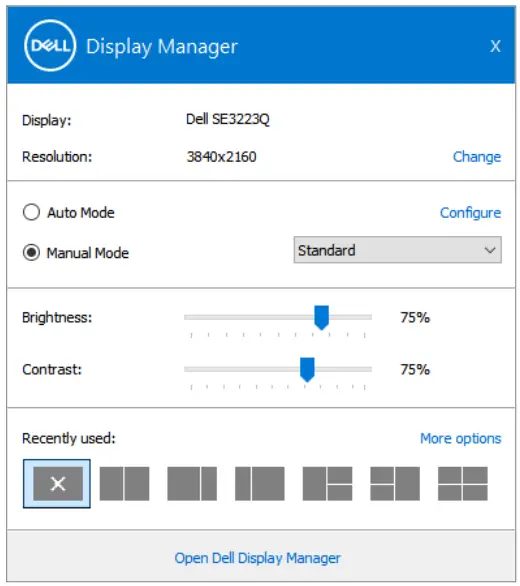
Task: Enable Auto Mode radio button
Action: click(x=31, y=212)
